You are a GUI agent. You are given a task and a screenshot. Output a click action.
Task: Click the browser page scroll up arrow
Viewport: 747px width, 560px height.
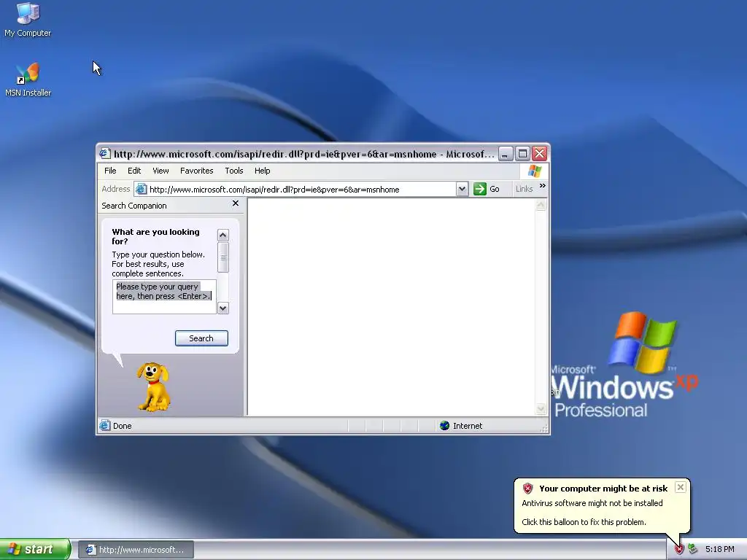541,205
